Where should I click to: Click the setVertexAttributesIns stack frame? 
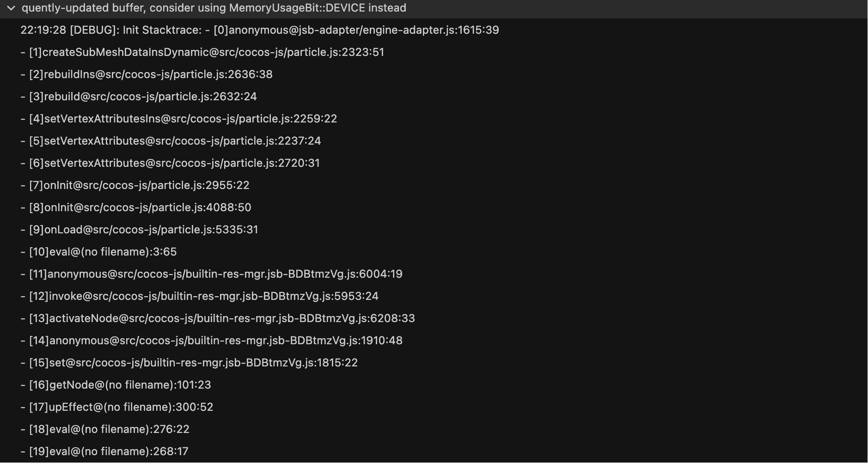(x=179, y=119)
